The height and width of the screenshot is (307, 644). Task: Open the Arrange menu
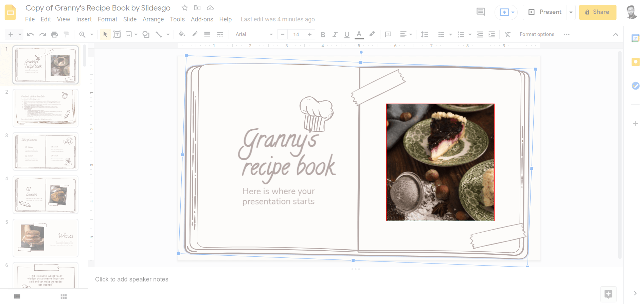point(153,19)
